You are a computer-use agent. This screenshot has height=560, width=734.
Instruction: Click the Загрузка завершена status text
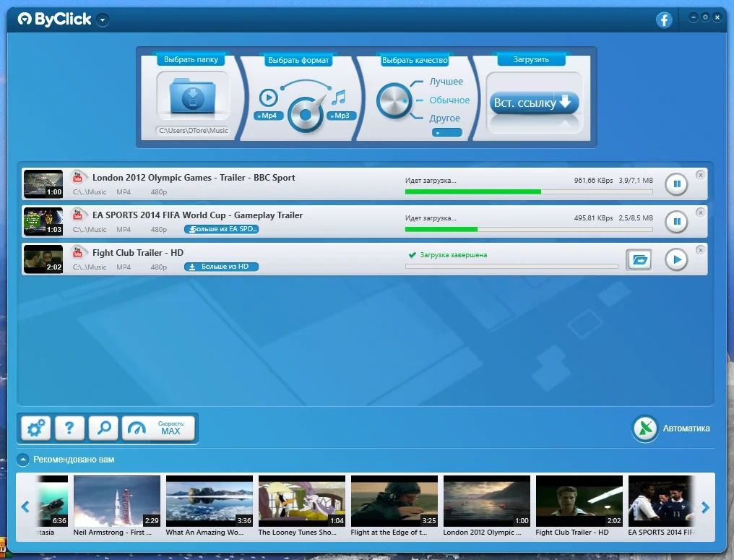tap(453, 255)
